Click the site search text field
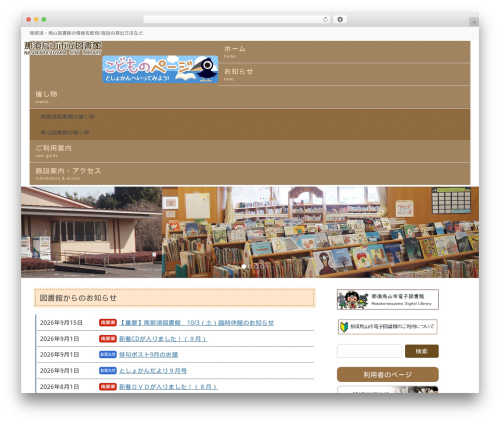The height and width of the screenshot is (423, 500). 369,351
